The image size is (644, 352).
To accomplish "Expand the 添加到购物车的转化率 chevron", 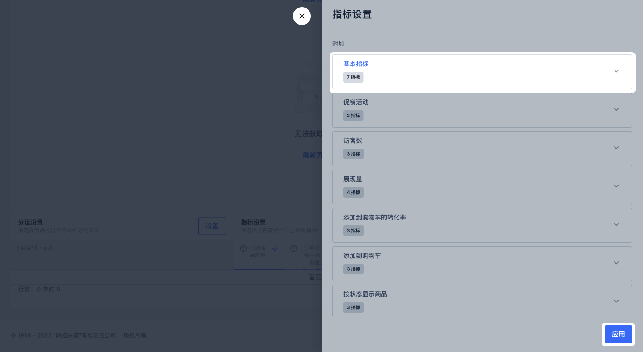I will click(x=616, y=225).
